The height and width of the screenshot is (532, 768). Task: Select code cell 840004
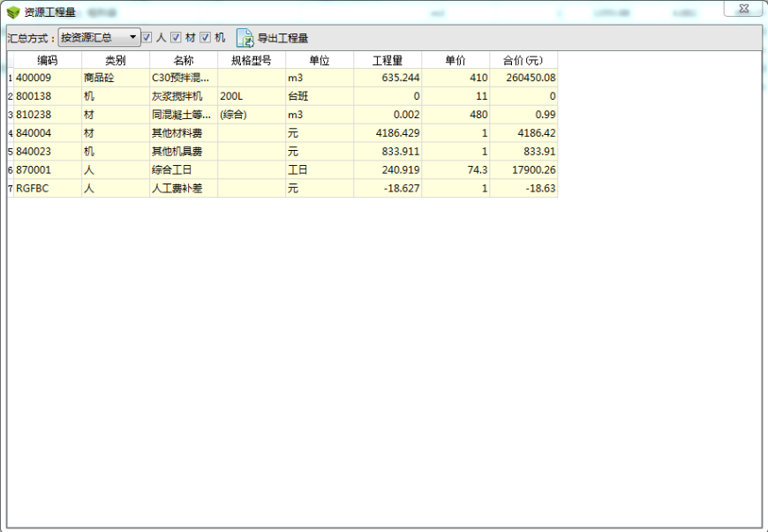click(x=48, y=133)
